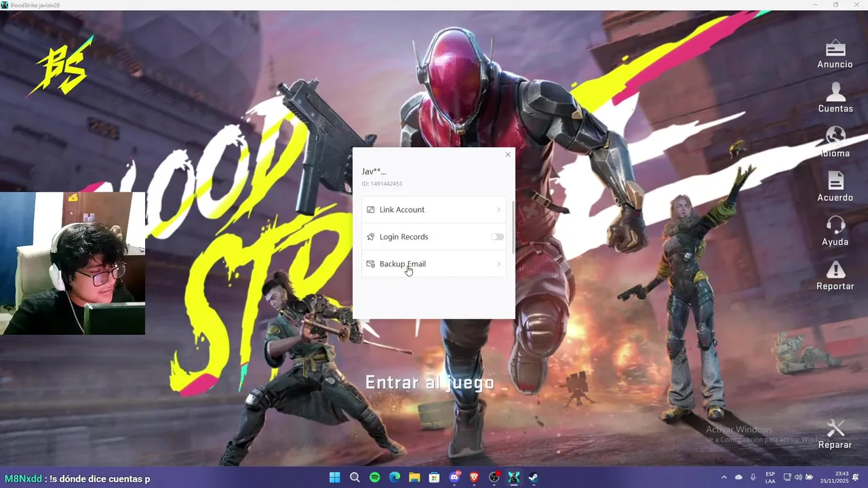This screenshot has width=868, height=488.
Task: Expand Link Account chevron arrow
Action: pyautogui.click(x=498, y=209)
